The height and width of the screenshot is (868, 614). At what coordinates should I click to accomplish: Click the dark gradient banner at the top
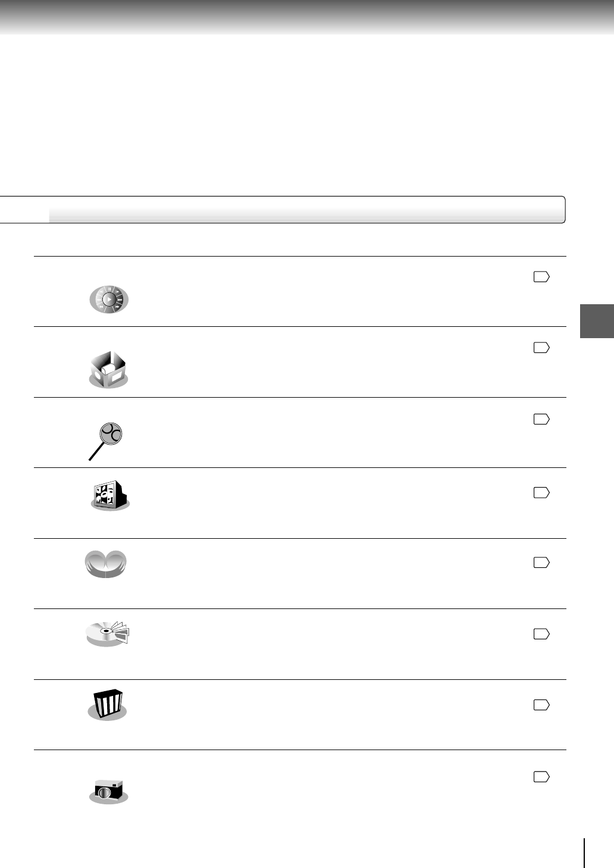click(307, 16)
